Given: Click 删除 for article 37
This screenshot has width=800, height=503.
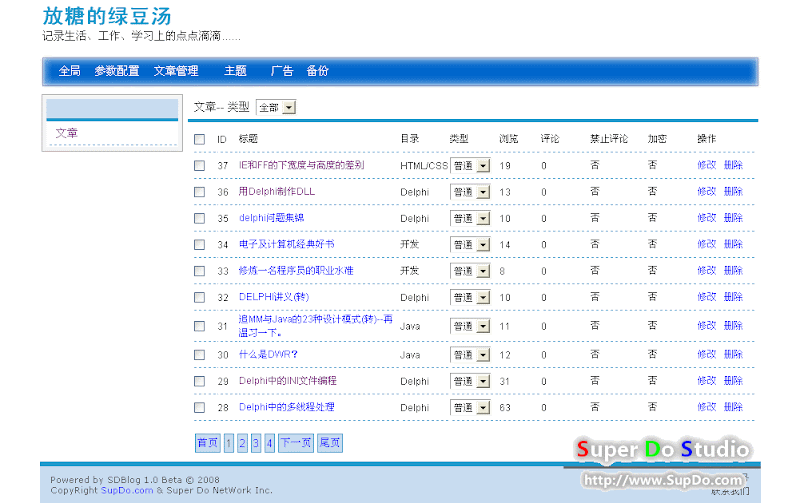Looking at the screenshot, I should (733, 165).
